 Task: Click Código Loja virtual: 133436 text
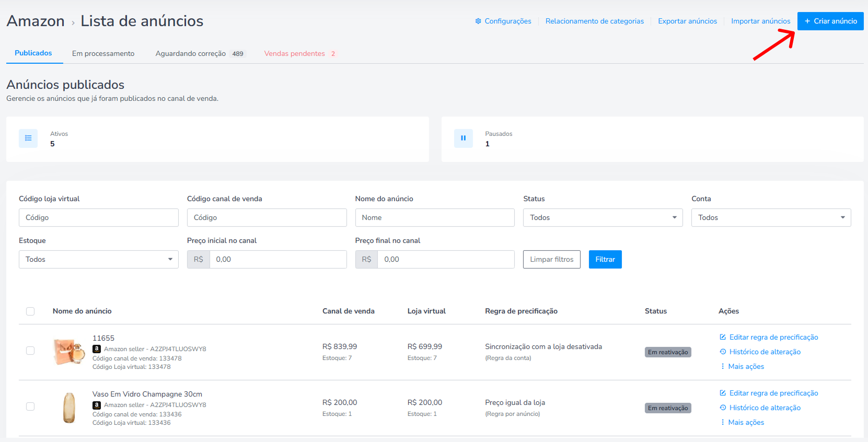(132, 423)
